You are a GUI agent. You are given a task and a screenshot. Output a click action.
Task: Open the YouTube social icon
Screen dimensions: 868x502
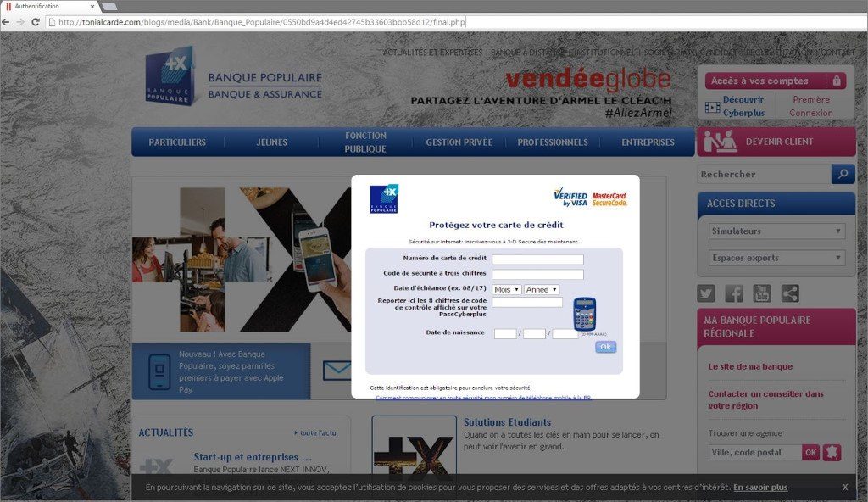coord(762,293)
